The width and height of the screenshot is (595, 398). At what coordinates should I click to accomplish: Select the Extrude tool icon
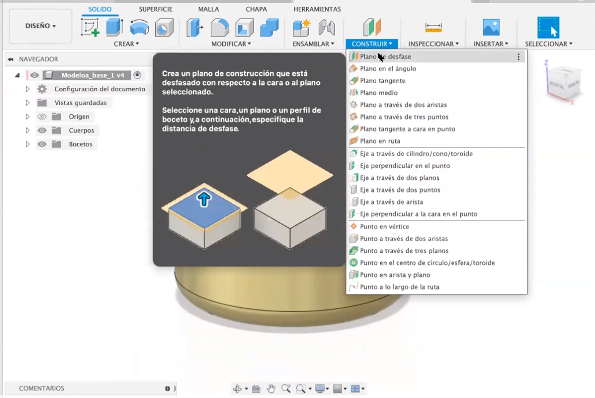tap(114, 27)
